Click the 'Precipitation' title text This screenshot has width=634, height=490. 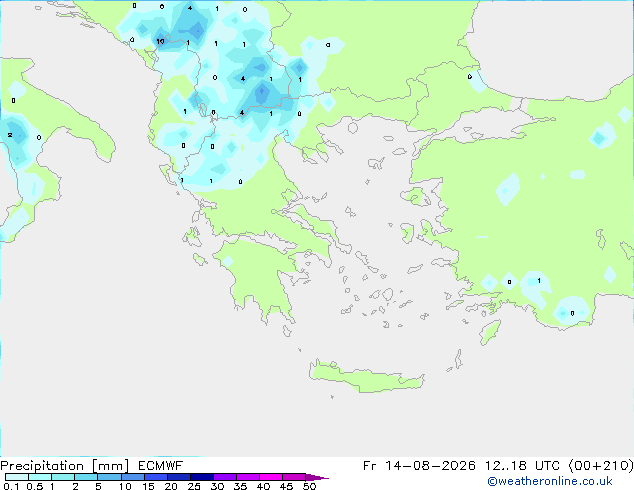(42, 466)
